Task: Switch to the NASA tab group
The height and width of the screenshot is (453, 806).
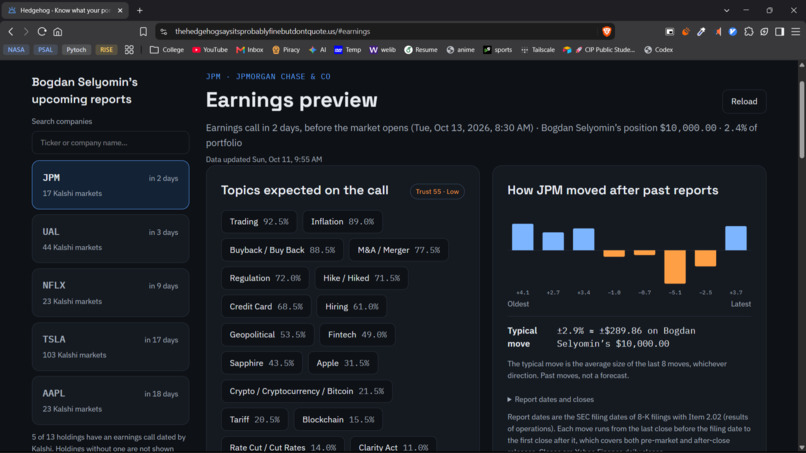Action: pos(16,50)
